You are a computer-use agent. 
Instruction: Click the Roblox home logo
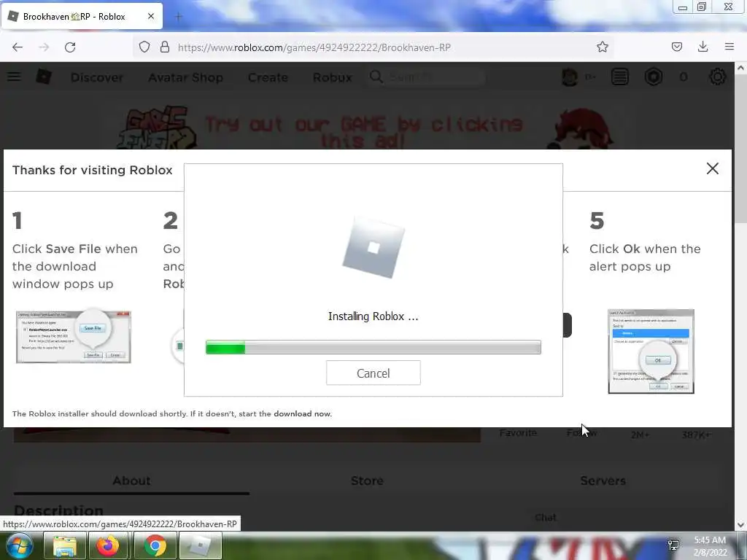[44, 77]
